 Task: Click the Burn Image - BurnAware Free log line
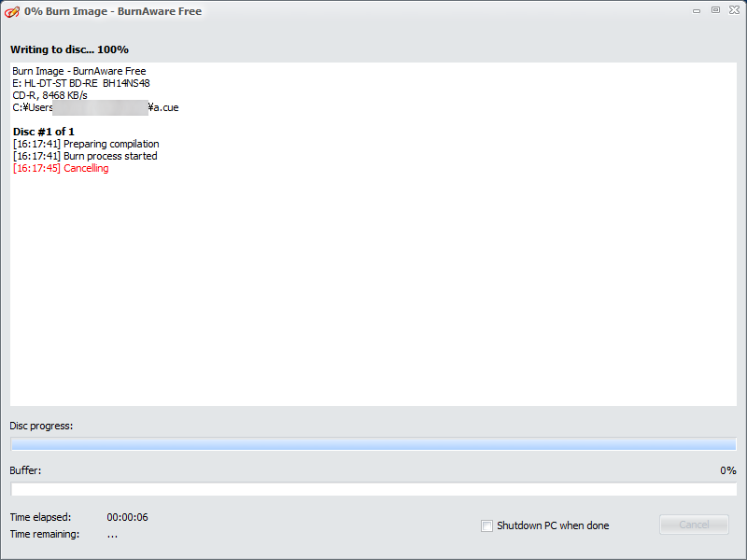coord(79,71)
